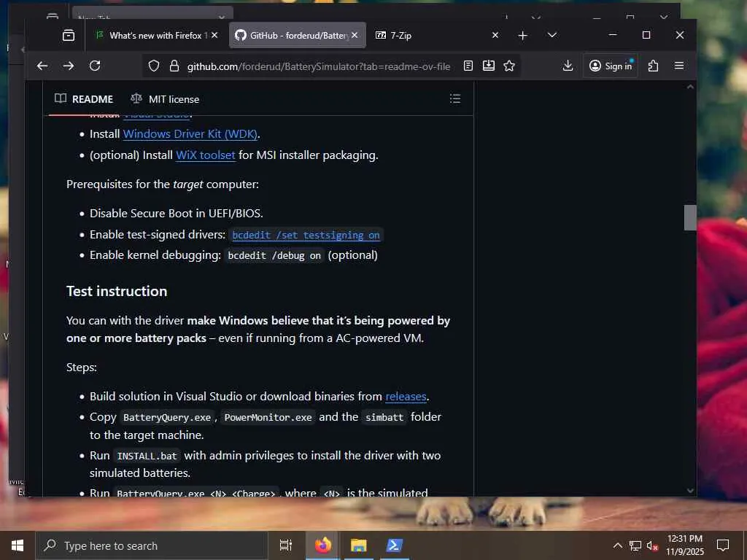747x560 pixels.
Task: Click Disable Secure Boot in UEFI/BIOS text
Action: point(177,214)
